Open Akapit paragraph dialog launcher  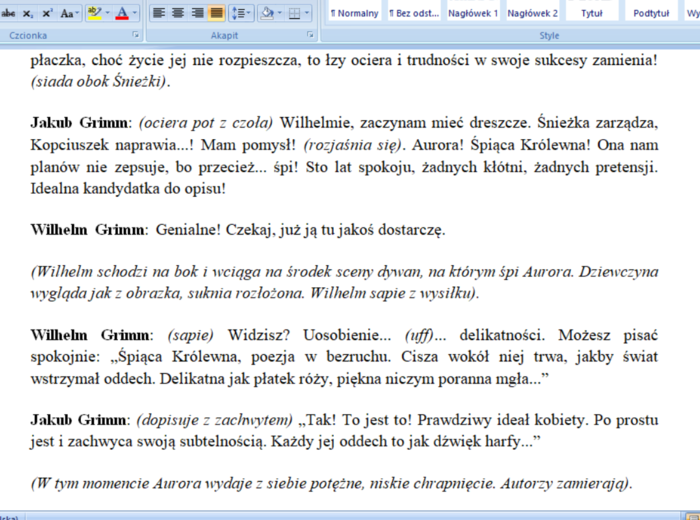[312, 35]
